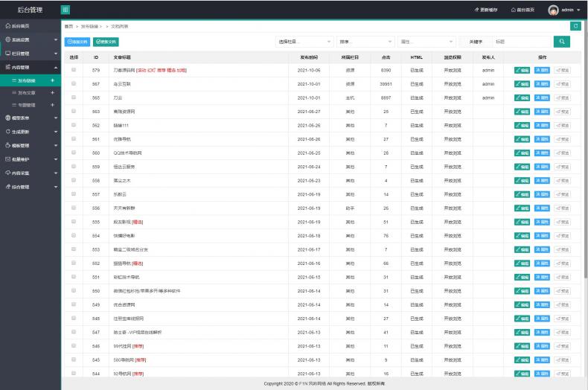Click the green search magnifier button

click(x=561, y=42)
